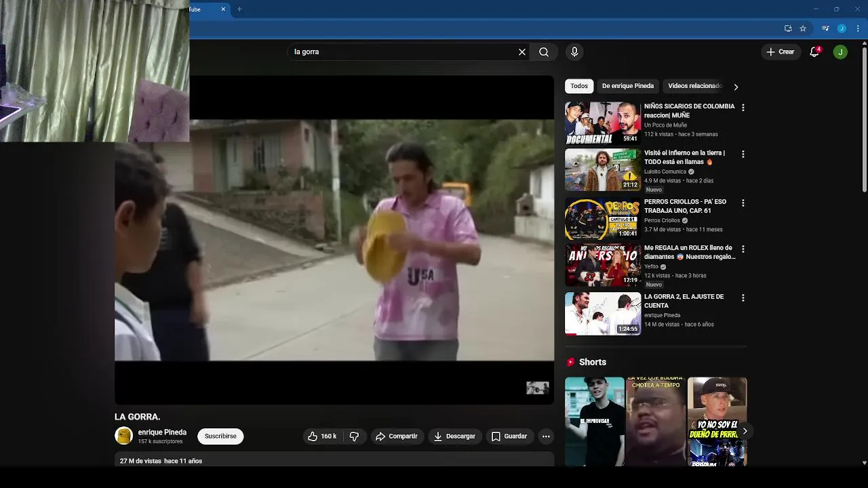This screenshot has height=488, width=868.
Task: Open PERROS CRIOLLOS thumbnail
Action: tap(603, 218)
